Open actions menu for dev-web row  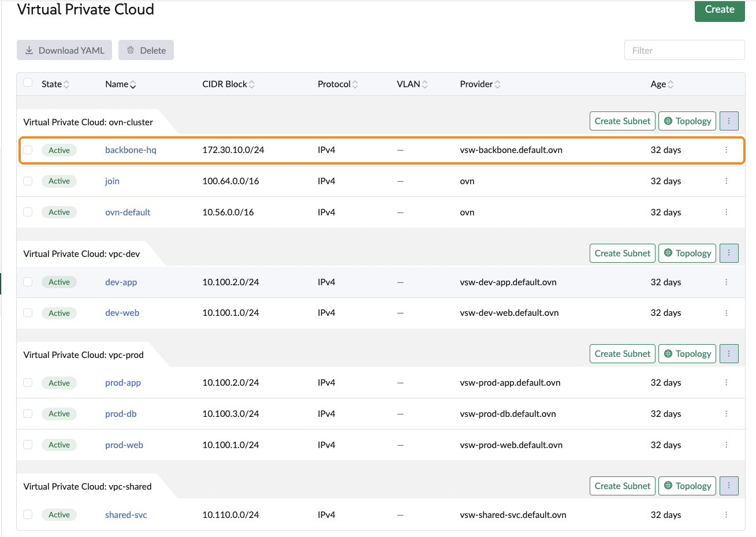tap(726, 313)
